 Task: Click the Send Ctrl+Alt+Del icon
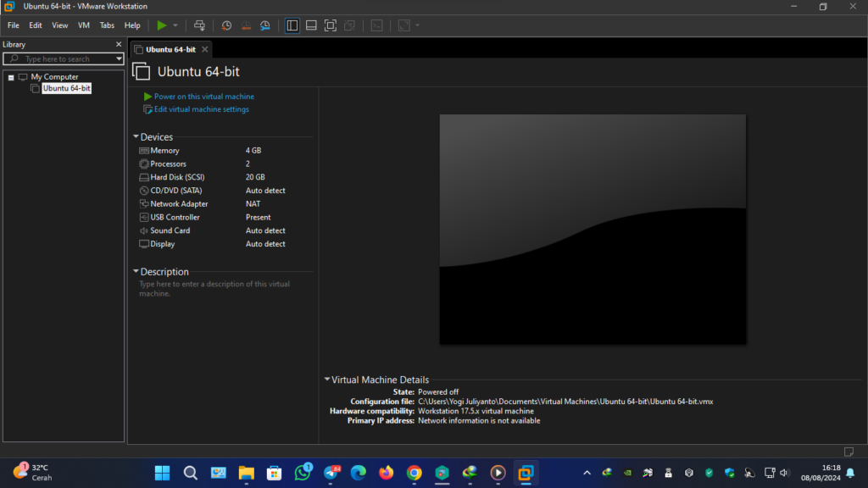(199, 25)
